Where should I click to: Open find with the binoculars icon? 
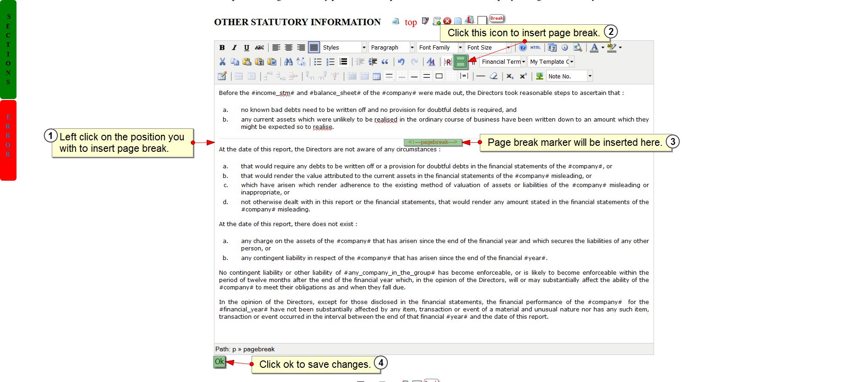tap(288, 62)
